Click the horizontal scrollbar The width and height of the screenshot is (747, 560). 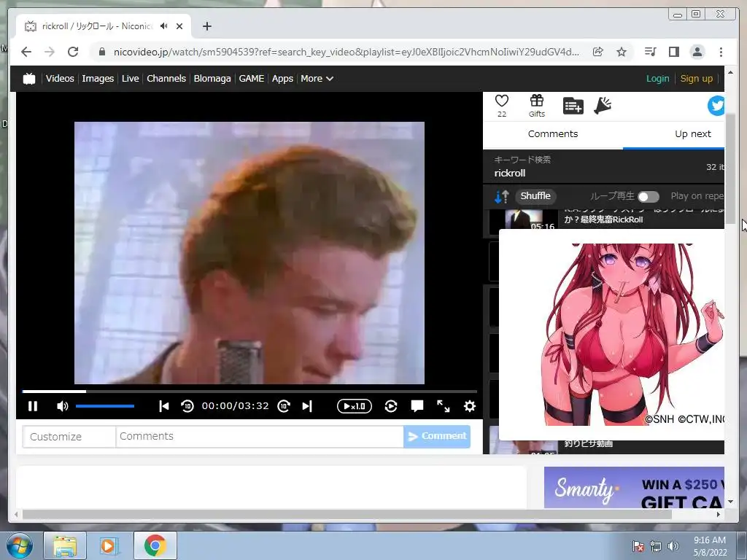pos(347,514)
